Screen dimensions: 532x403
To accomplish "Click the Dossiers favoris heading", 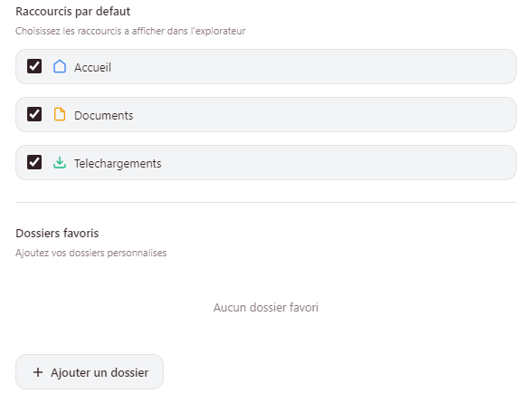I will point(57,234).
